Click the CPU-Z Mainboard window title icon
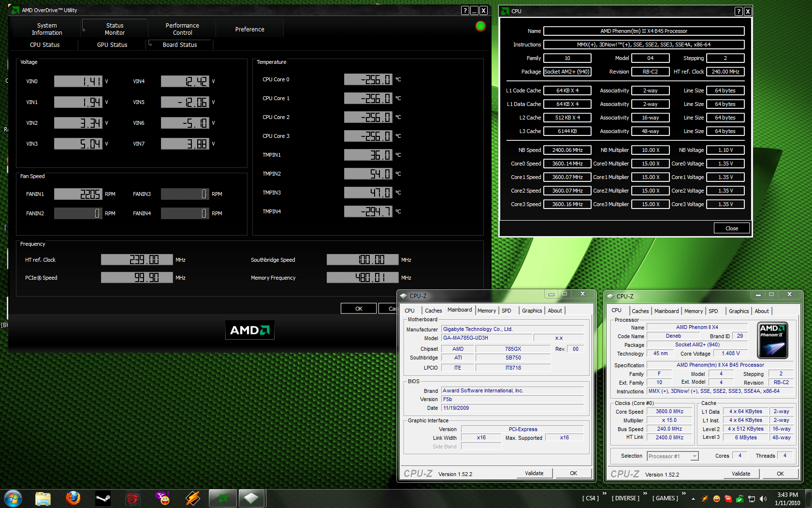812x508 pixels. 404,296
